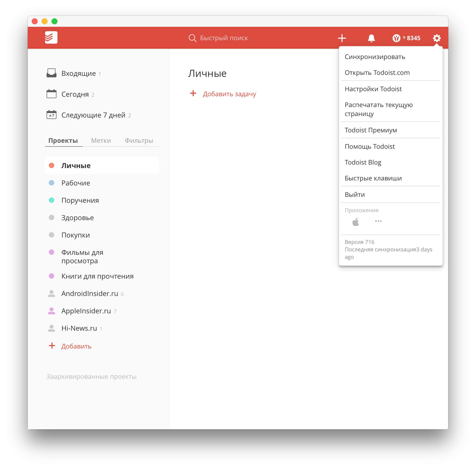
Task: Switch to the Метки tab
Action: coord(101,141)
